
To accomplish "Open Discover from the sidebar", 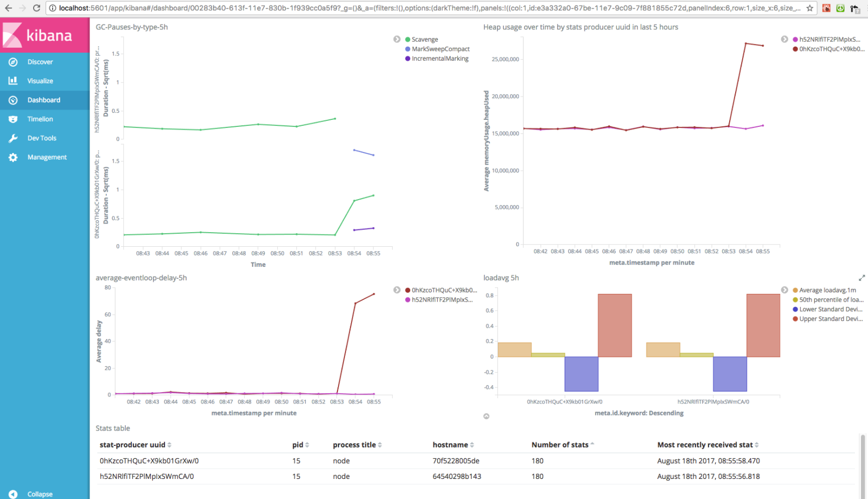I will [40, 62].
